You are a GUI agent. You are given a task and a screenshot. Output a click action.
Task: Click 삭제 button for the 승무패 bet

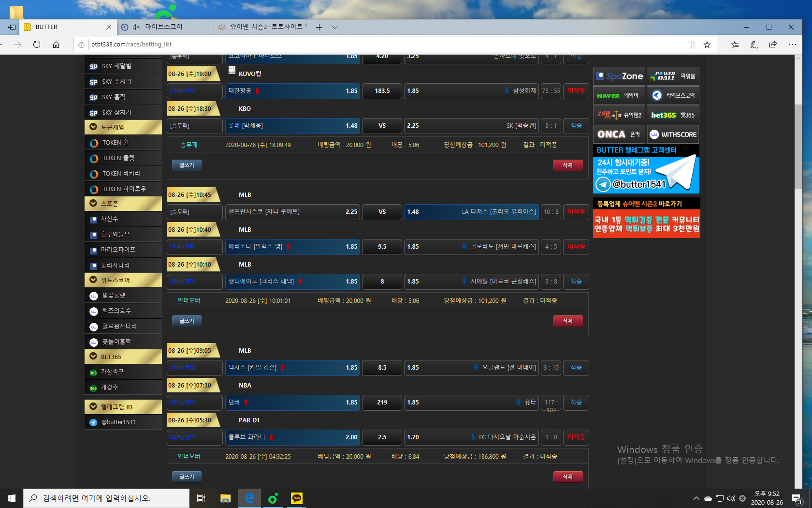(x=567, y=165)
